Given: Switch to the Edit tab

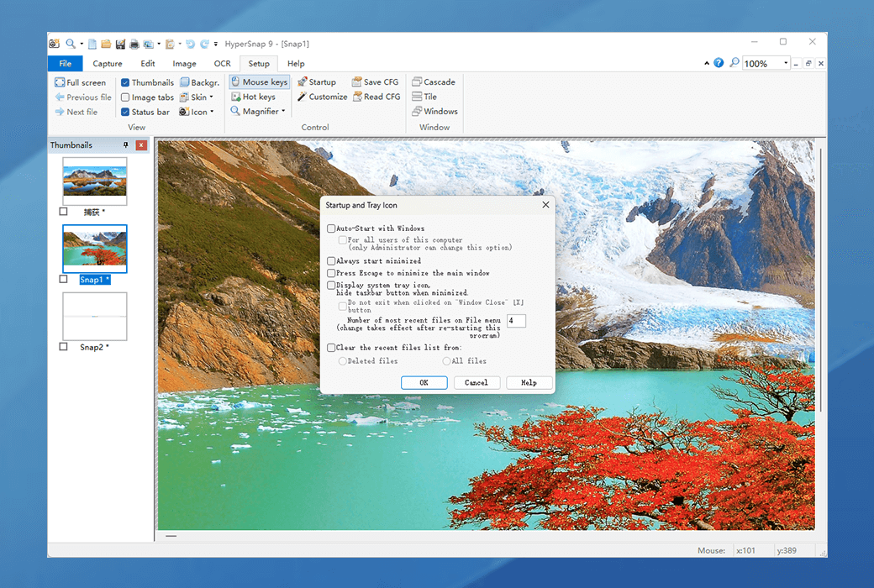Looking at the screenshot, I should pyautogui.click(x=148, y=64).
